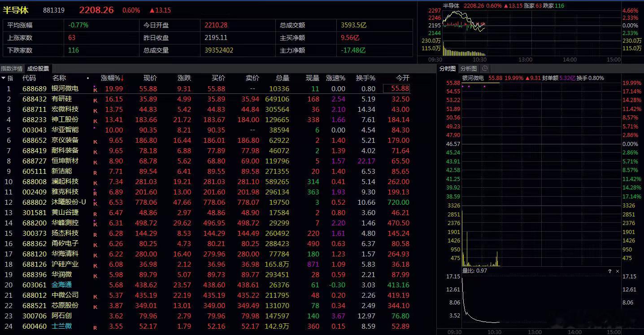Click the 半导体 index title at top left

tap(16, 10)
